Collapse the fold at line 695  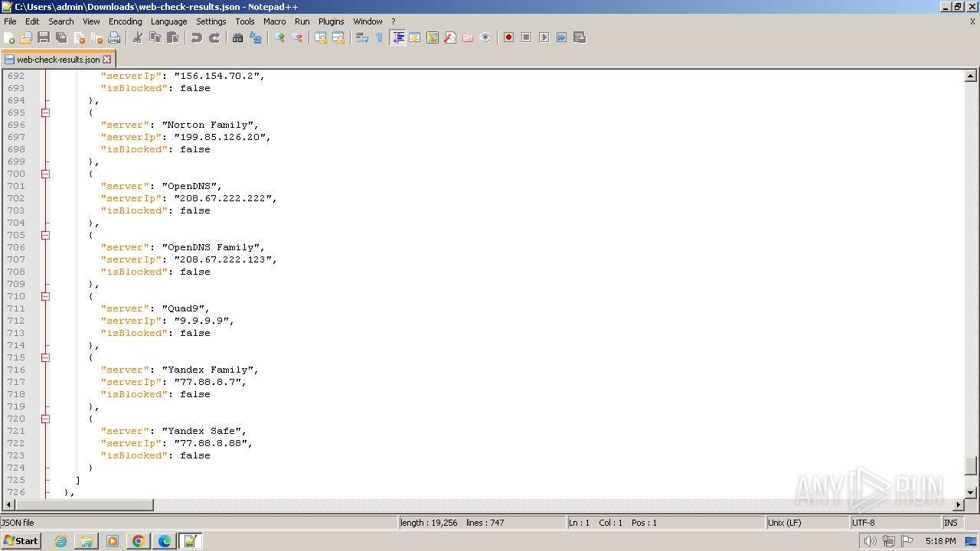[45, 112]
